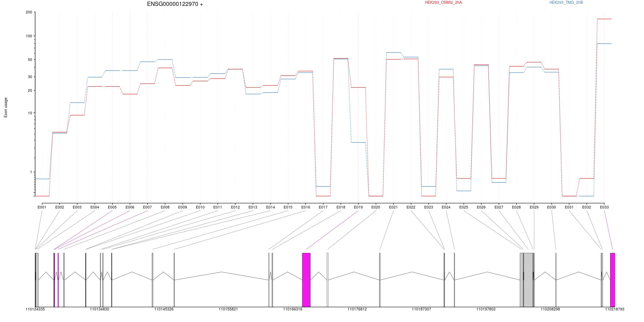
Task: Click exon label E018
Action: [341, 207]
